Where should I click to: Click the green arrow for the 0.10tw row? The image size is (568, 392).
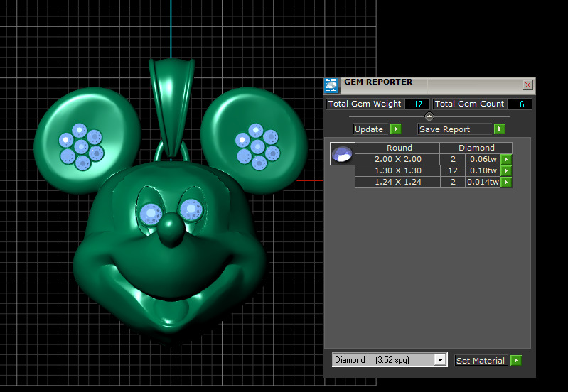tap(506, 170)
